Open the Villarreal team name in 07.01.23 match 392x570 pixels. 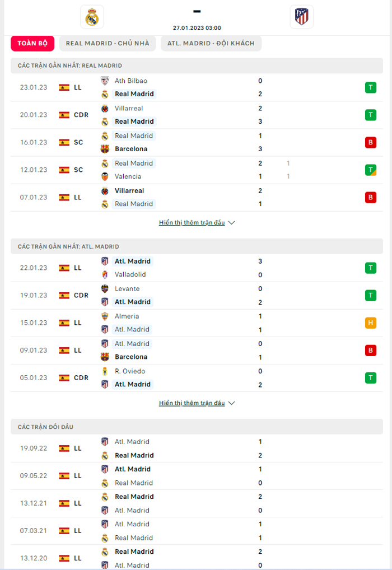[x=129, y=190]
